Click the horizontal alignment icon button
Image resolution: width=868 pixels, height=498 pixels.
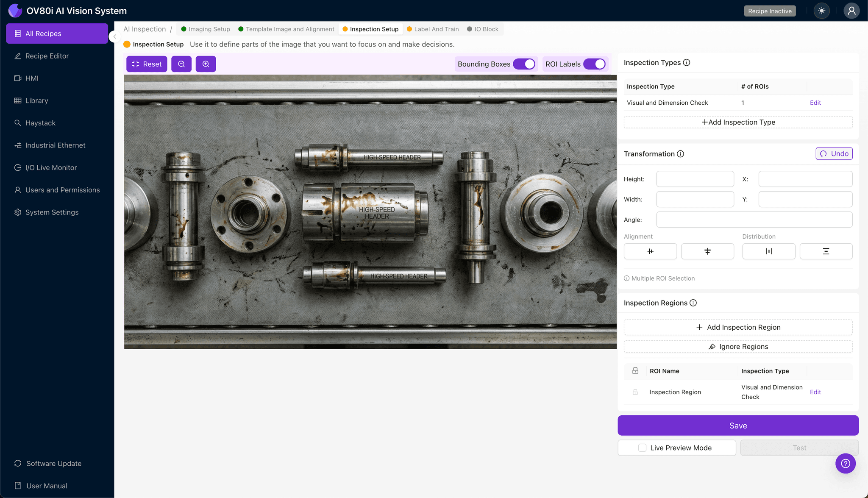(x=650, y=251)
